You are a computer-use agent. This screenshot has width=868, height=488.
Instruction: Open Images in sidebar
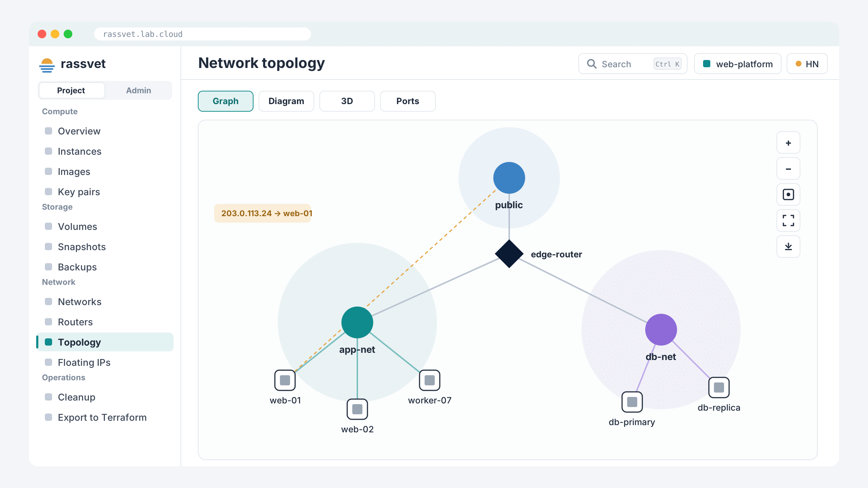pyautogui.click(x=105, y=171)
